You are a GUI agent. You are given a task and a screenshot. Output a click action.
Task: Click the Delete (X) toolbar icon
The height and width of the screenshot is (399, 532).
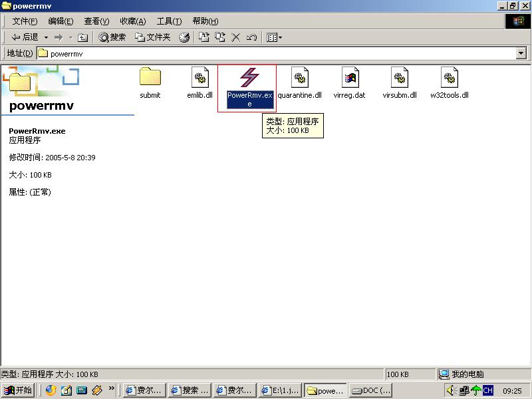tap(236, 37)
